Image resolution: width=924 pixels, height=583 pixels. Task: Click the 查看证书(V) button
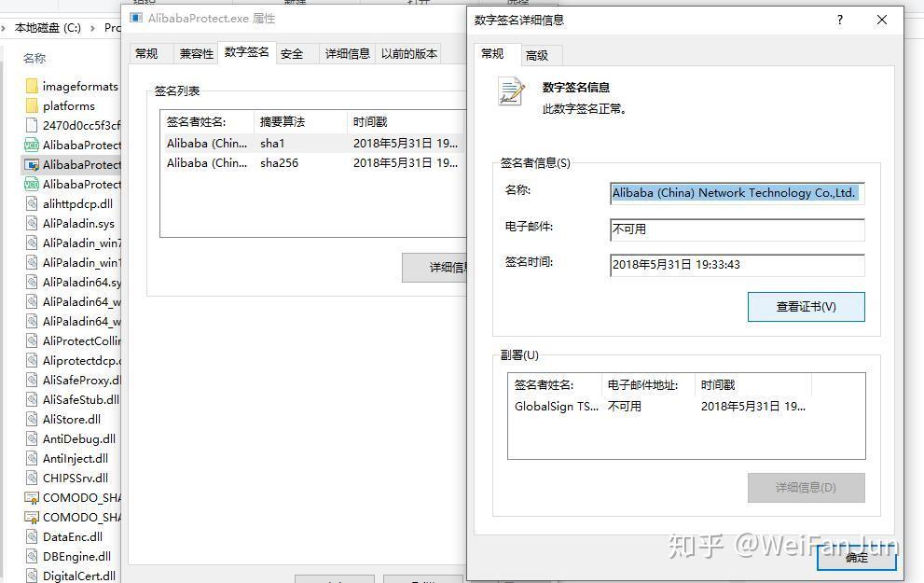pos(807,307)
